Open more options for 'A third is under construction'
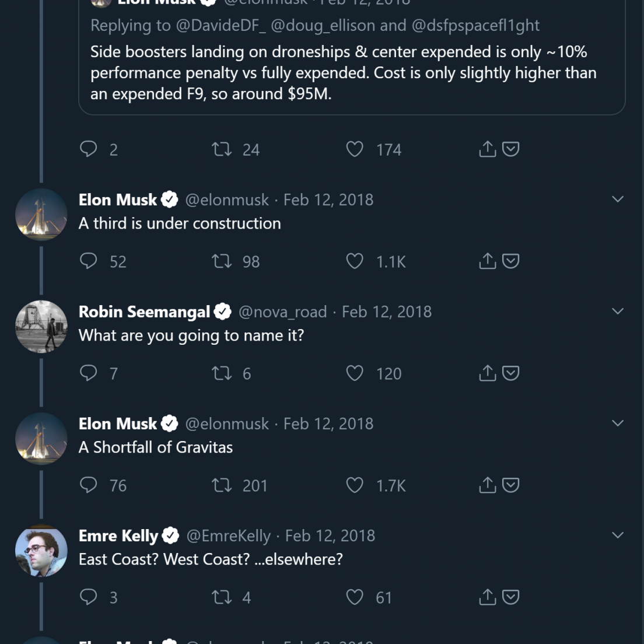The width and height of the screenshot is (644, 644). coord(618,199)
